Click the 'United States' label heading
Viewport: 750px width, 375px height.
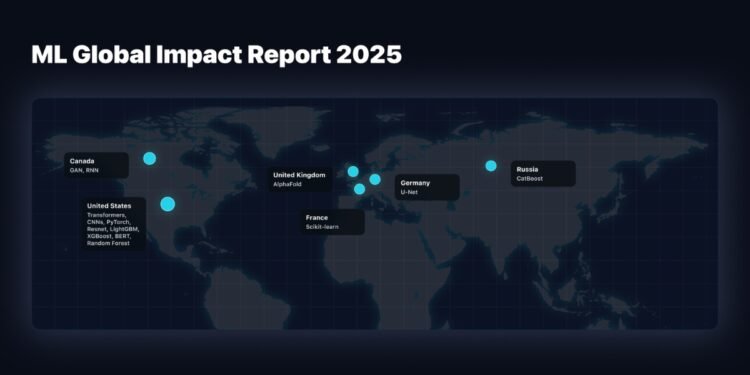[x=109, y=206]
